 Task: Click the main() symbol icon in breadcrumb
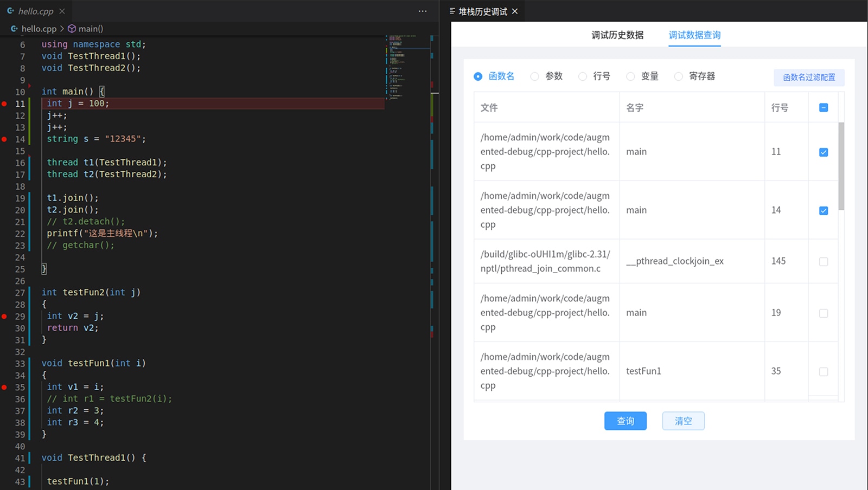[72, 29]
